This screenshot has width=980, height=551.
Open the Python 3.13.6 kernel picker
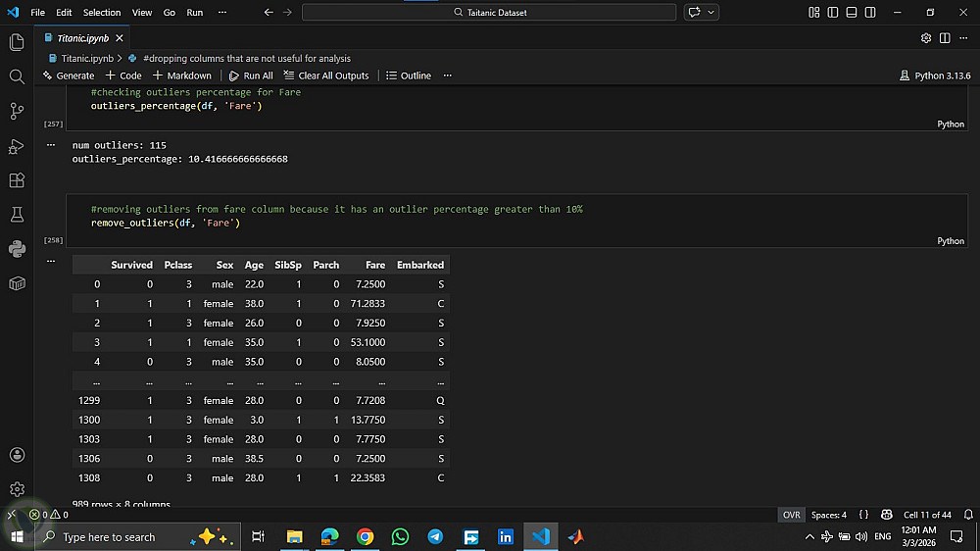coord(935,75)
